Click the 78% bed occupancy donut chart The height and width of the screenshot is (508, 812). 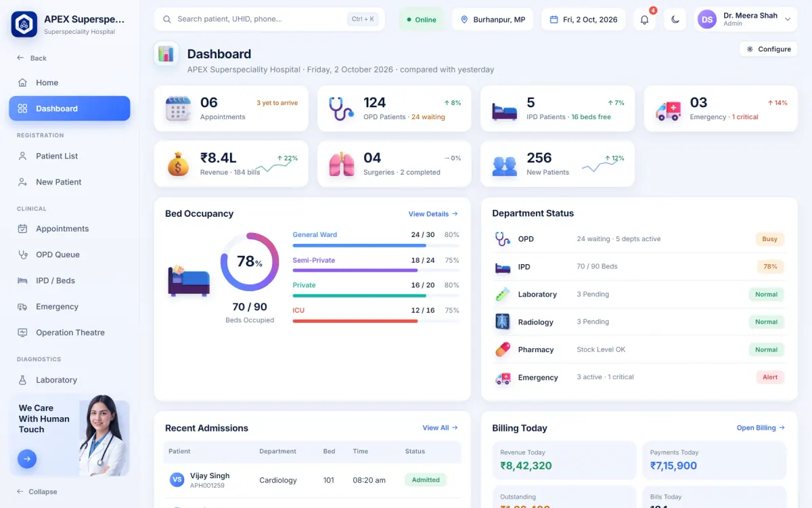pos(250,261)
